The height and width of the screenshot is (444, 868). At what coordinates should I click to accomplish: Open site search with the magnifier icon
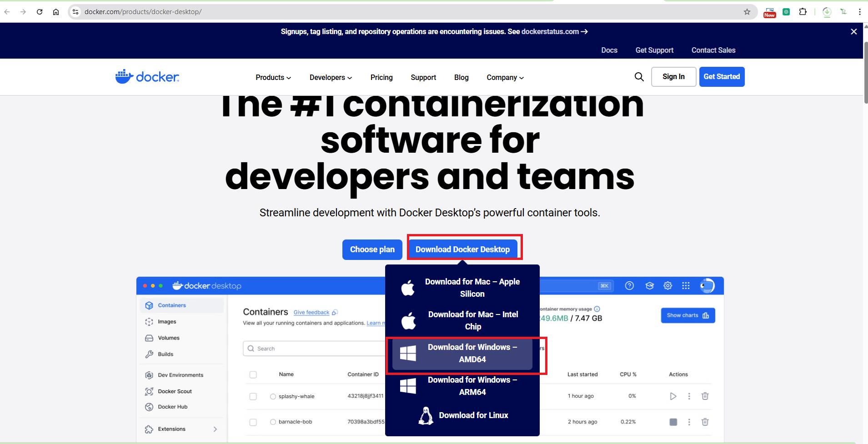click(639, 77)
